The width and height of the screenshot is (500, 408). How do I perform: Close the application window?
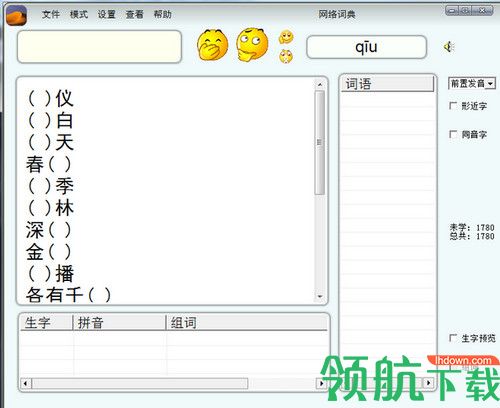[x=482, y=11]
